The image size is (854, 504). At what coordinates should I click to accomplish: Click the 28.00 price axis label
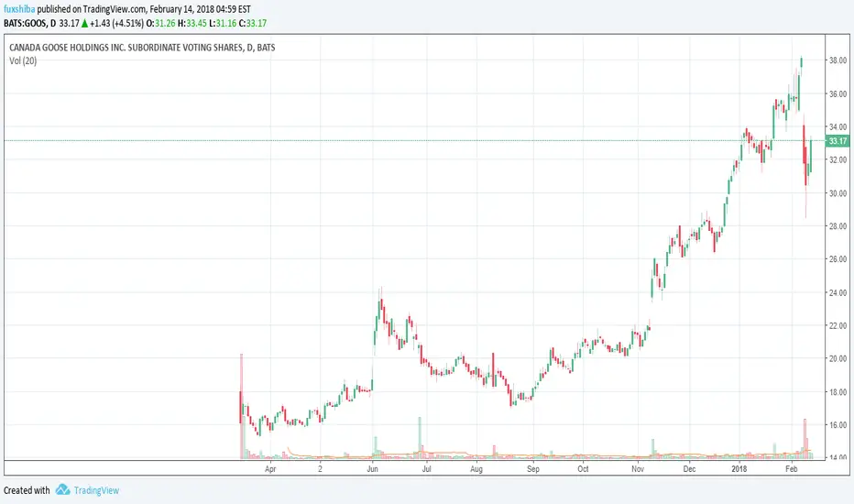pyautogui.click(x=838, y=226)
